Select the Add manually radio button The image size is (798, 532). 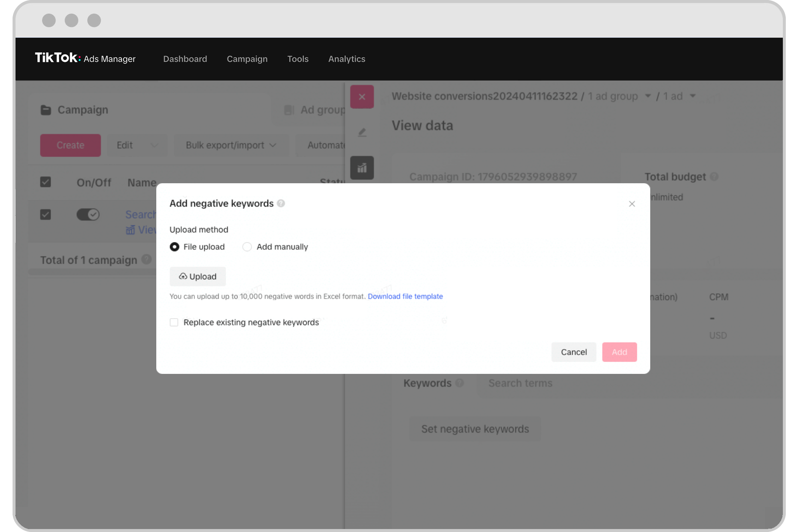[247, 246]
